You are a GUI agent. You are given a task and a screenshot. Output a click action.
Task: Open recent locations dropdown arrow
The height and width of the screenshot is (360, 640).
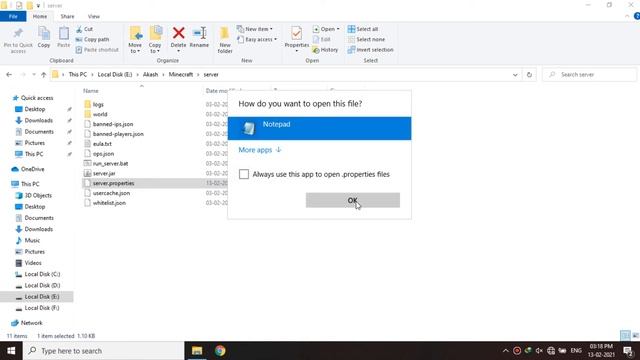(x=33, y=75)
